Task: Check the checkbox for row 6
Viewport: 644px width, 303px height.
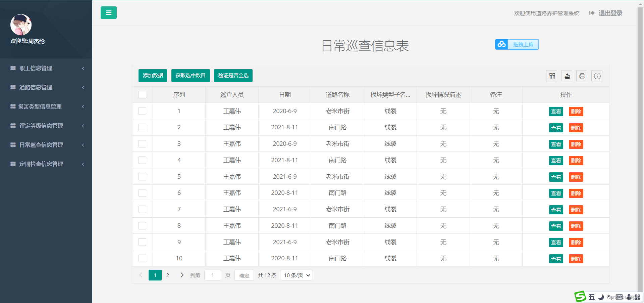Action: [143, 193]
